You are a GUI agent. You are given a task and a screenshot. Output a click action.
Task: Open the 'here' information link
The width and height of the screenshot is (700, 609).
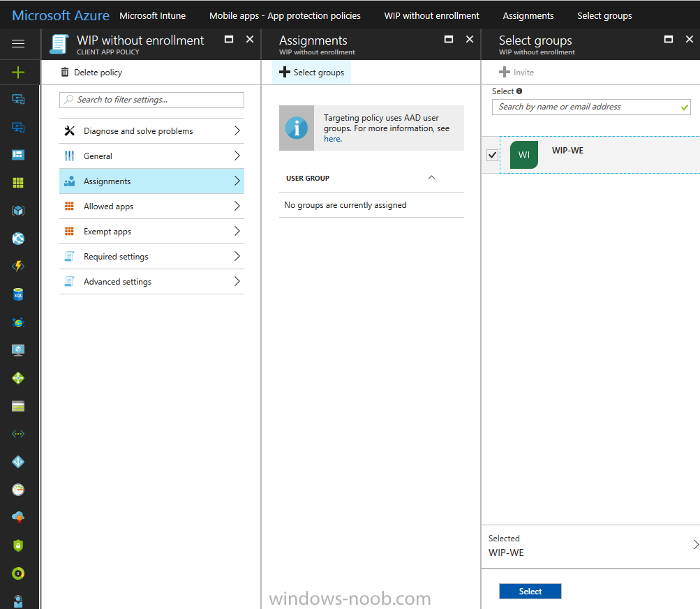[332, 139]
